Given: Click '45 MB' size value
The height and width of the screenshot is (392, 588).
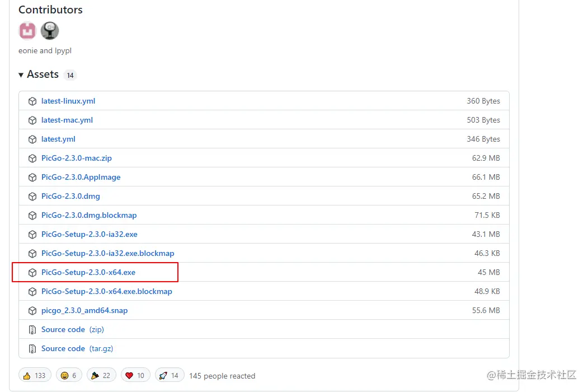Looking at the screenshot, I should [x=489, y=272].
